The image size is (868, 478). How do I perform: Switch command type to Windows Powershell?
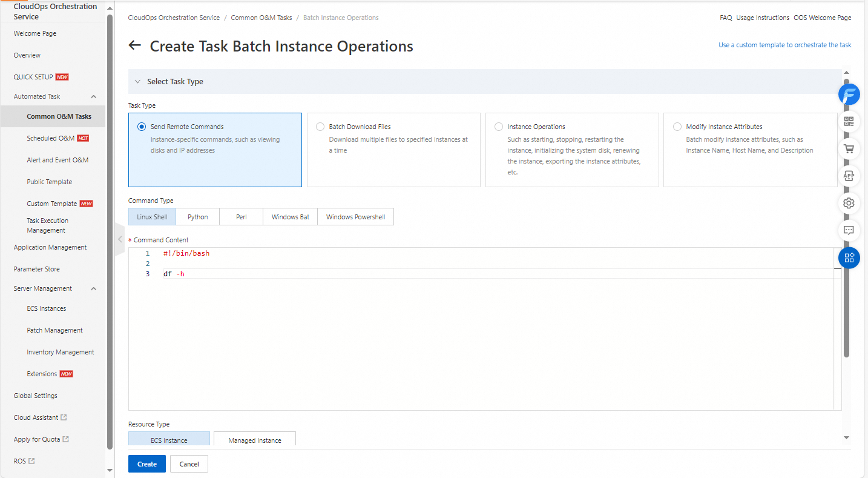point(356,217)
